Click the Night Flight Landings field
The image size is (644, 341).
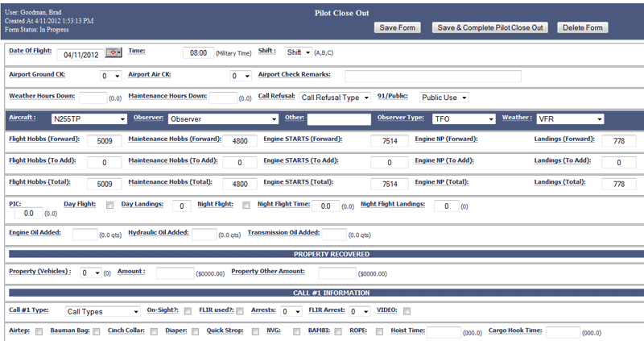pos(447,206)
